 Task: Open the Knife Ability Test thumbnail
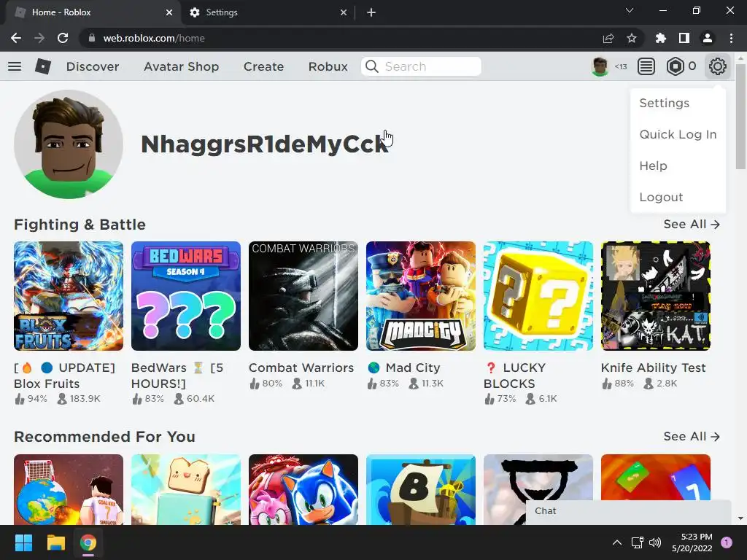point(656,296)
